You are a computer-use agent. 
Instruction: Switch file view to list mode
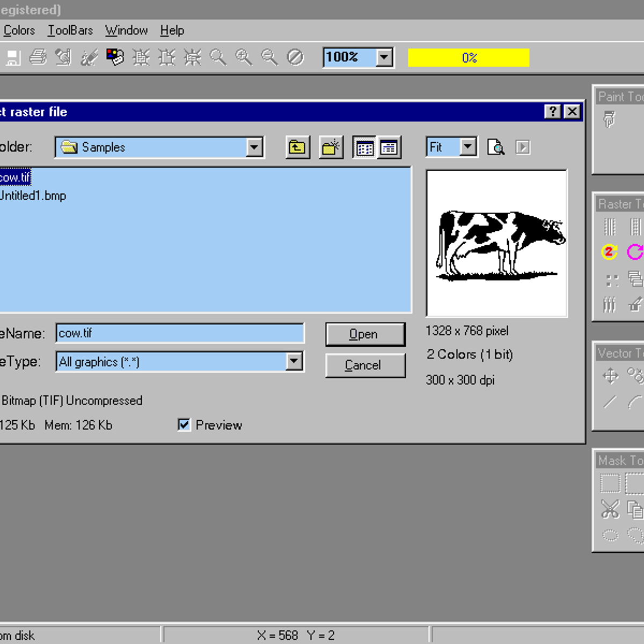click(x=365, y=148)
